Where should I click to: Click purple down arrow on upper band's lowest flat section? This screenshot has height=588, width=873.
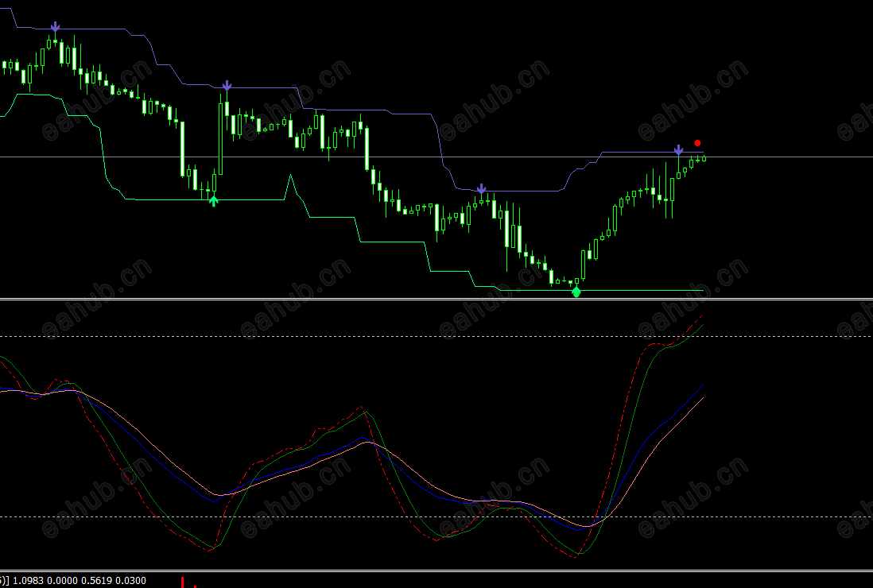click(x=482, y=189)
